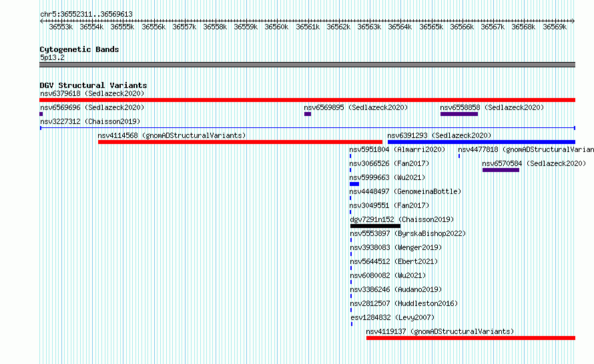Select the red nsv4119137 variant bar
Screen dimensions: 594x364
click(x=471, y=338)
